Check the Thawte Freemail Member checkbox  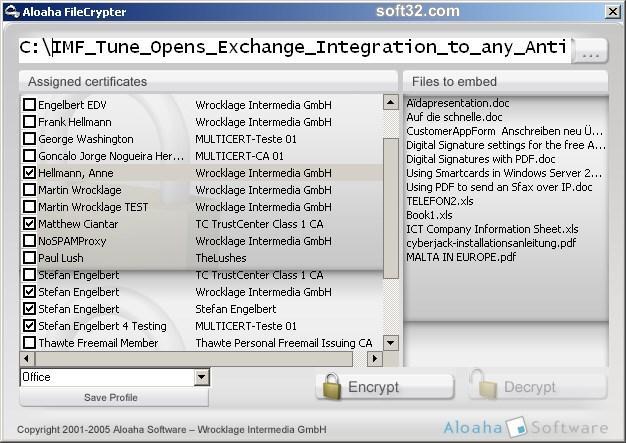point(29,343)
